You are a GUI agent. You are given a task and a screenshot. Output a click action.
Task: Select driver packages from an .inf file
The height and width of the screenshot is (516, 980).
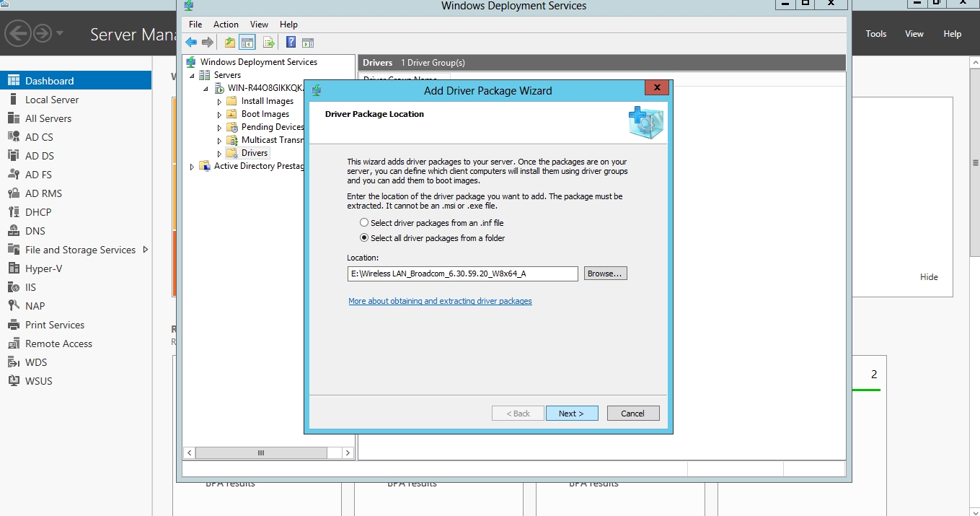364,223
